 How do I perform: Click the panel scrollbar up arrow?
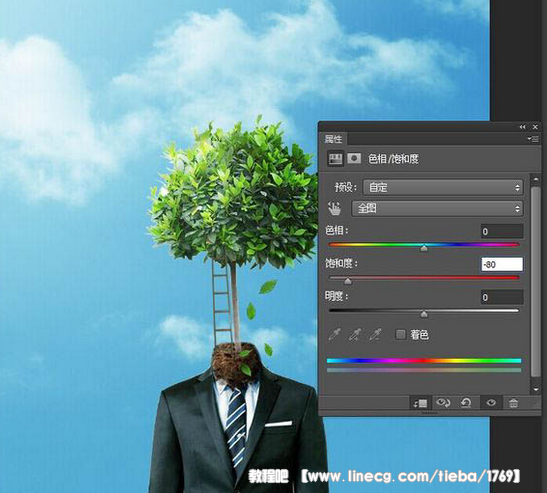click(x=535, y=179)
